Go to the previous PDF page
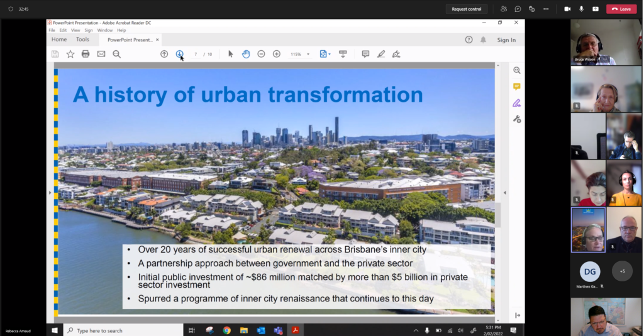 164,54
